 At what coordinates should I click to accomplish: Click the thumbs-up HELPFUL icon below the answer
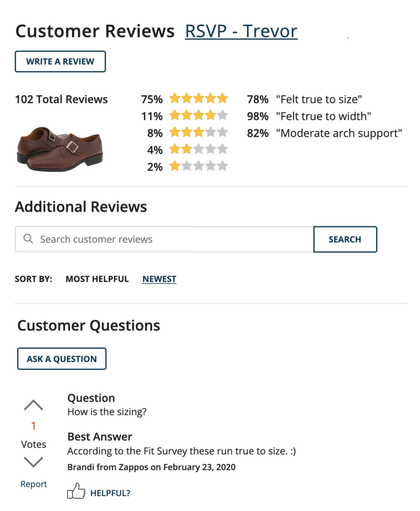(76, 492)
